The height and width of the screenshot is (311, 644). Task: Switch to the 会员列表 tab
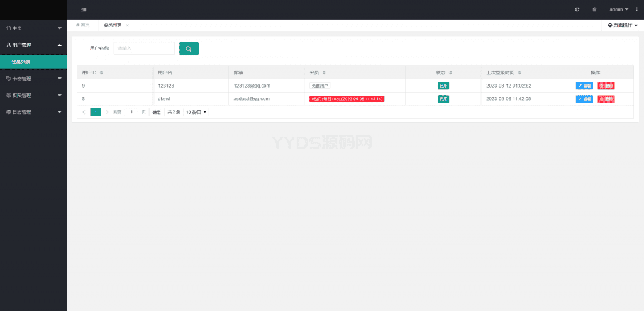pyautogui.click(x=113, y=25)
